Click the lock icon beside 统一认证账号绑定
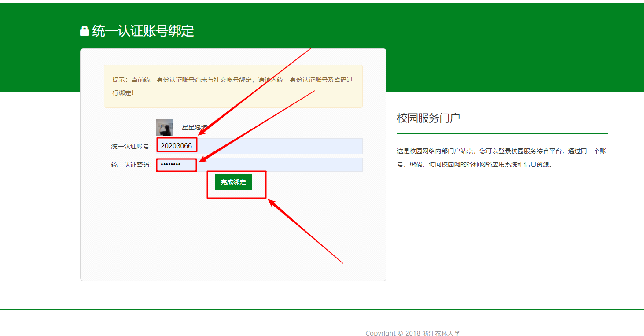 [x=85, y=31]
